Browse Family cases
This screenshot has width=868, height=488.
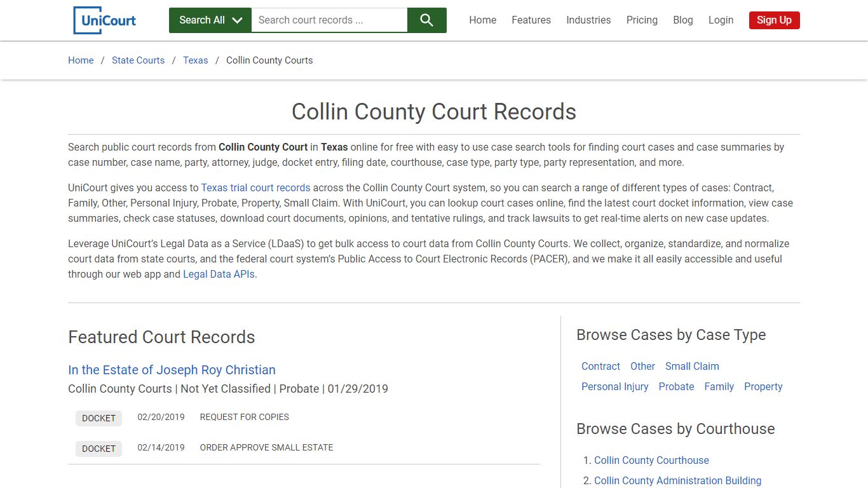tap(719, 387)
